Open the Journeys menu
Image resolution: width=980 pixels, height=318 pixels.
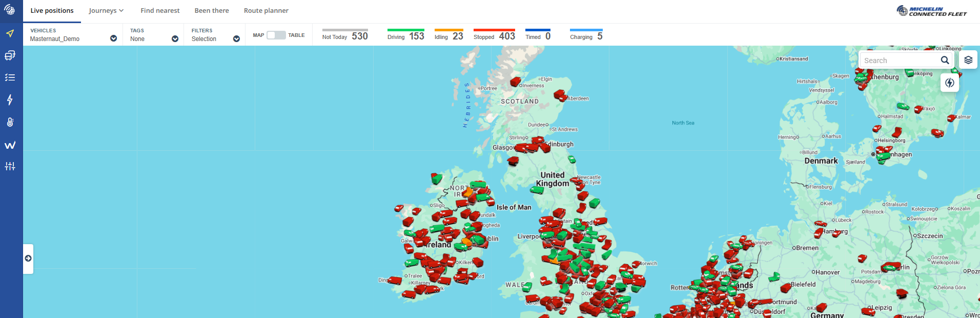[106, 11]
